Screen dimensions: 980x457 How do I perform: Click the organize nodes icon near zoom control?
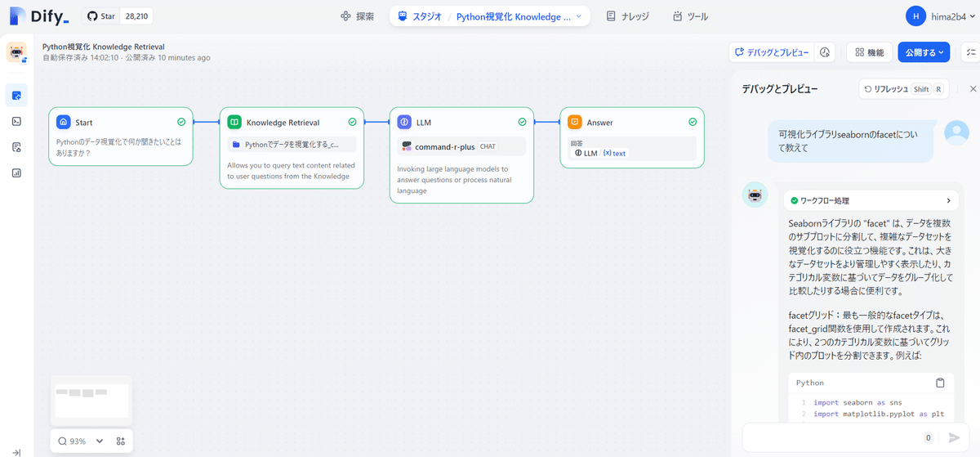pyautogui.click(x=121, y=441)
